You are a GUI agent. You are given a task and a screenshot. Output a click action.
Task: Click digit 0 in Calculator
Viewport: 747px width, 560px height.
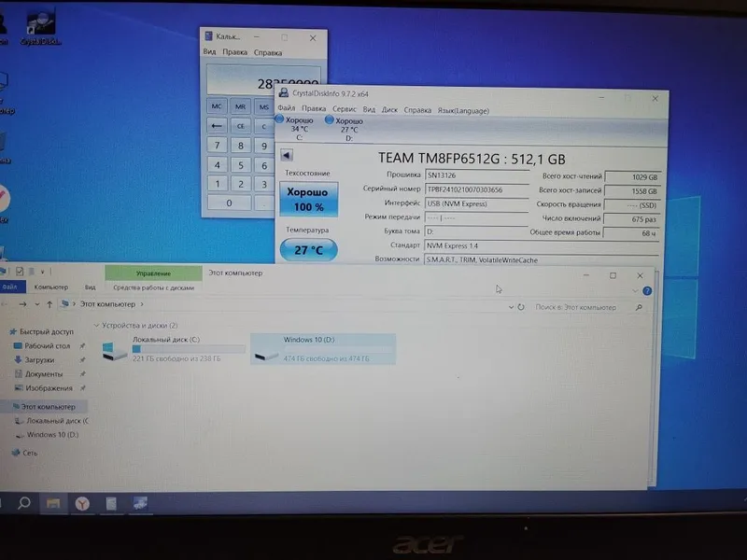point(229,203)
